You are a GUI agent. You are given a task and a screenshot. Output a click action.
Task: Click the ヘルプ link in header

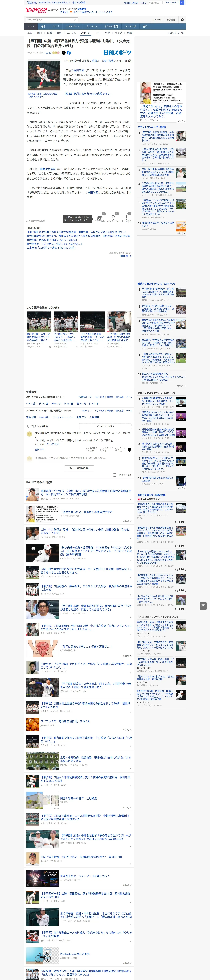click(x=143, y=3)
